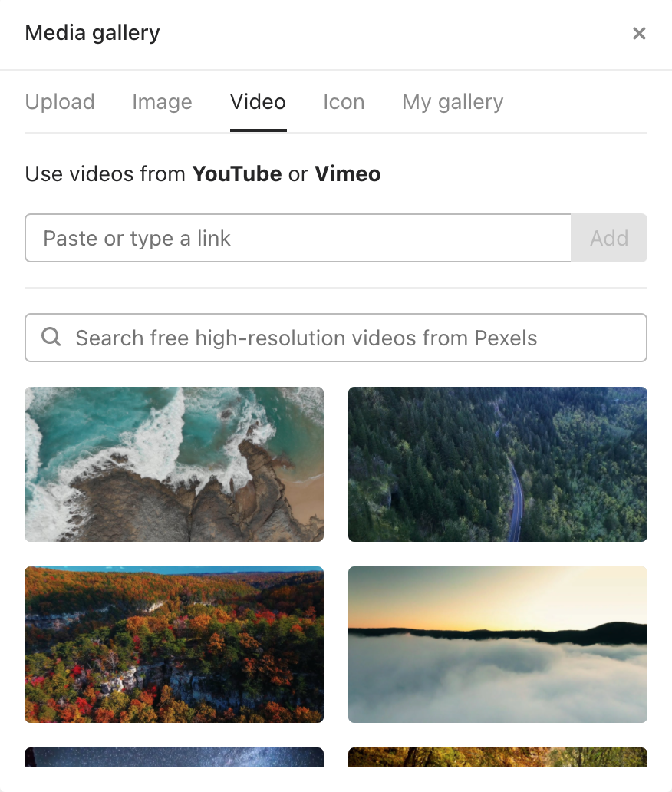Choose the starry night sky video thumbnail
672x792 pixels.
pyautogui.click(x=174, y=757)
